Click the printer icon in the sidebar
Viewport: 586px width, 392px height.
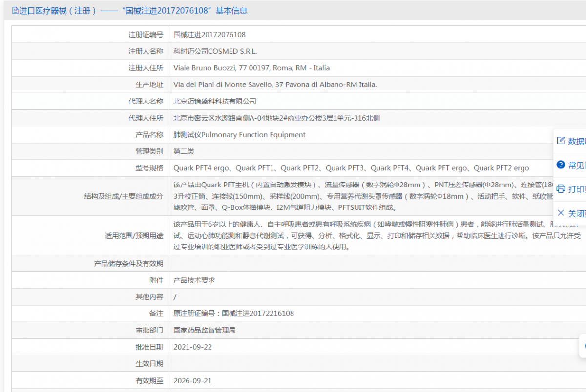(x=561, y=188)
